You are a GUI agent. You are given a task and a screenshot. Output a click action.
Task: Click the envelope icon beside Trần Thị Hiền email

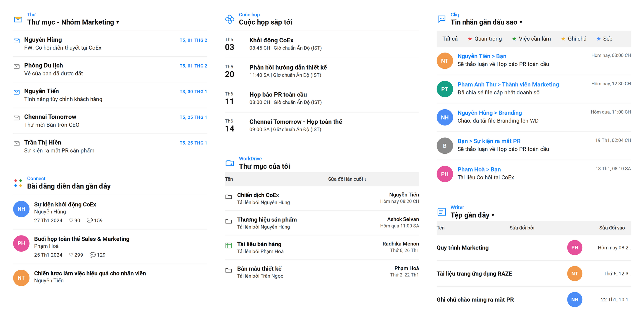pos(17,144)
